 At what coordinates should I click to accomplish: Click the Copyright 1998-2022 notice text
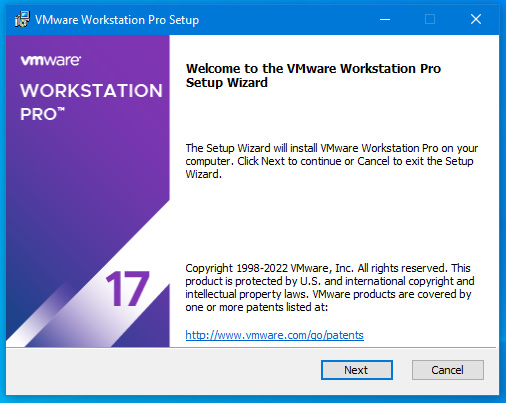tap(330, 287)
